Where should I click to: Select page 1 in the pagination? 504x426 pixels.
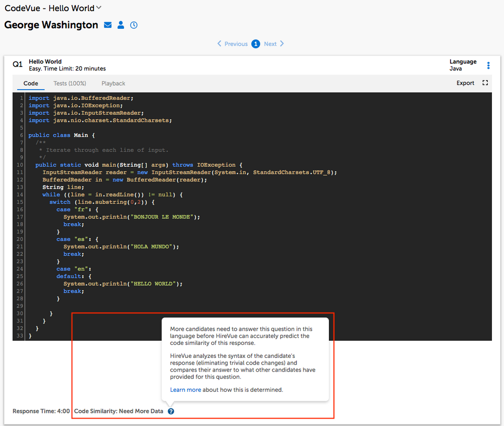tap(256, 44)
